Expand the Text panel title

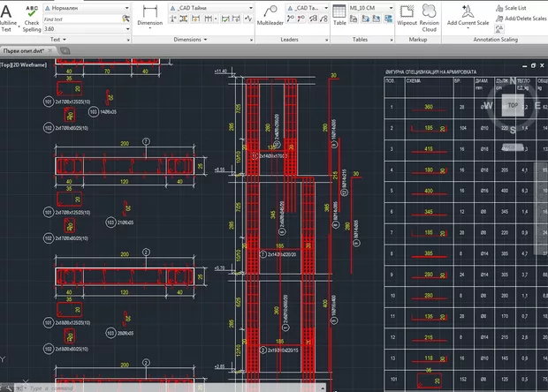[x=56, y=40]
